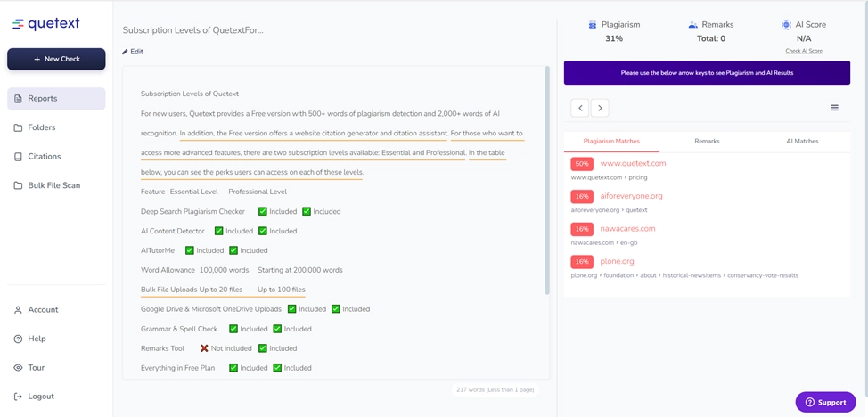The image size is (868, 417).
Task: Click 'Subscription Levels of Quetext' heading line
Action: (x=190, y=94)
